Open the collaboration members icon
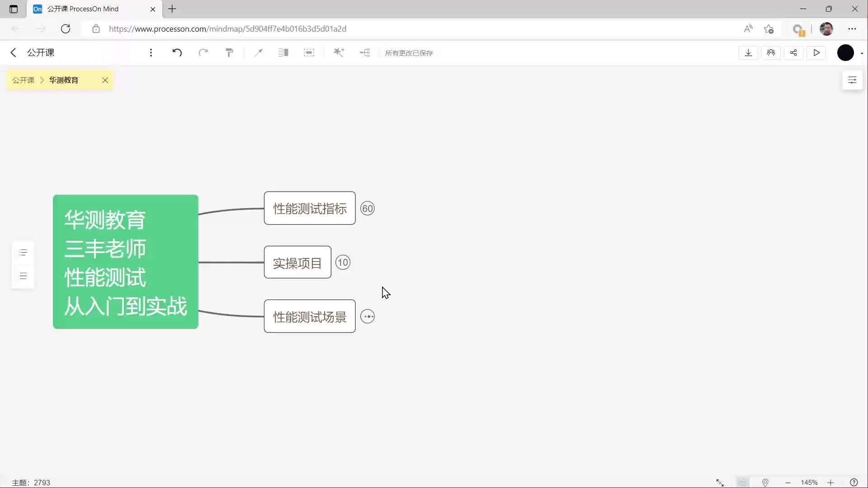This screenshot has width=868, height=488. click(x=771, y=53)
